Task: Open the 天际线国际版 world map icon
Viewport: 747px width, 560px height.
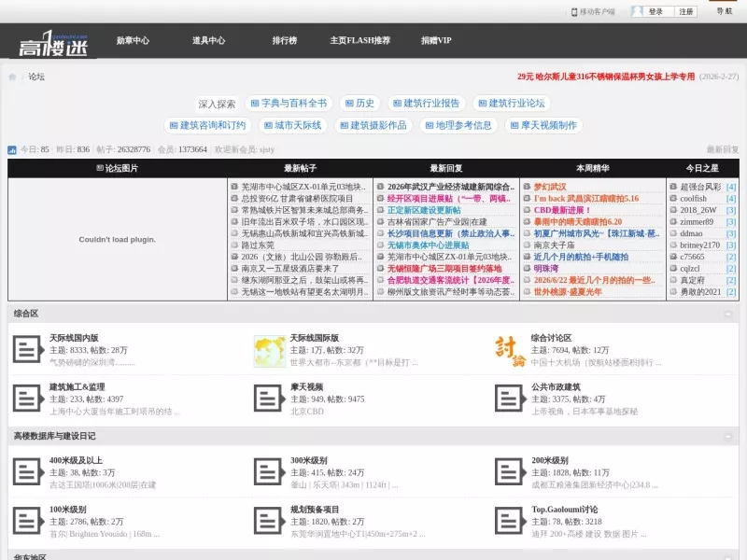Action: click(x=270, y=351)
